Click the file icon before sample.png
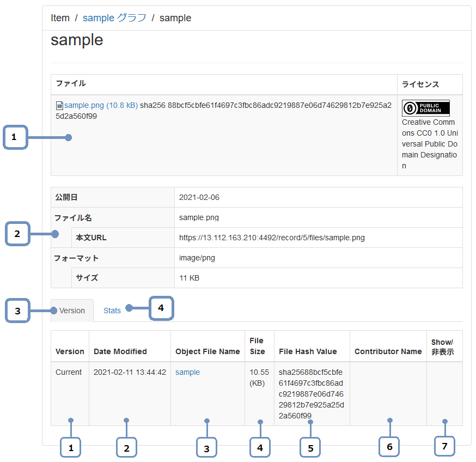Viewport: 476px width, 462px height. (60, 105)
